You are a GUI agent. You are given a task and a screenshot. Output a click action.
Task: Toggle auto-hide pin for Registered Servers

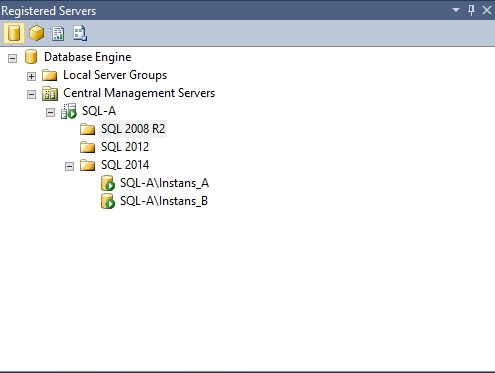(x=471, y=10)
